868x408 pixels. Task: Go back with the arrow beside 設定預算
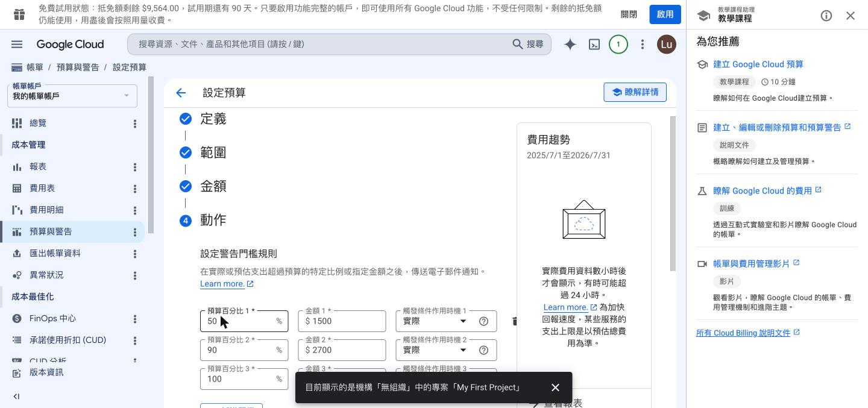coord(181,93)
